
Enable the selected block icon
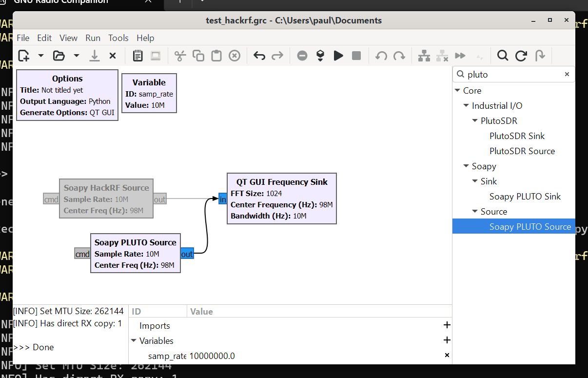pos(424,56)
